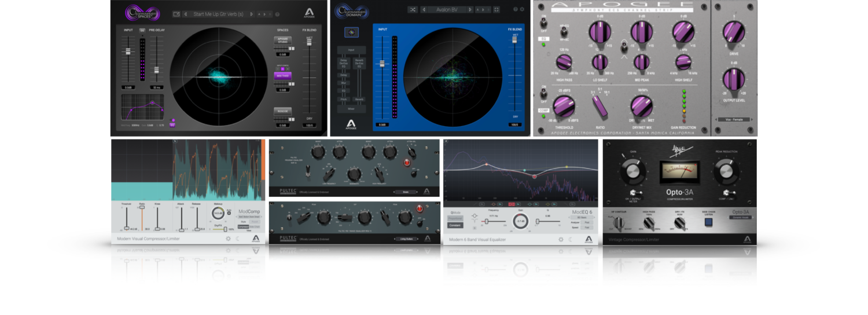Flip the HP>EQ / HP>SC switch
868x315 pixels.
pyautogui.click(x=564, y=33)
